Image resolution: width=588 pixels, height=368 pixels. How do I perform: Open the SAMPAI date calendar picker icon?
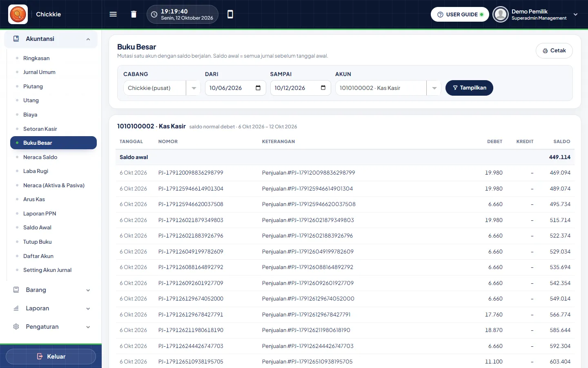point(323,88)
